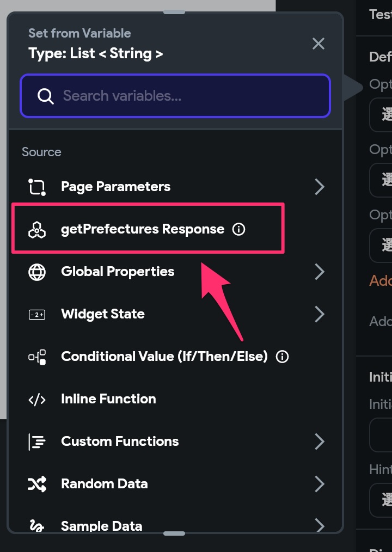Click the magnifier icon in search bar
Image resolution: width=392 pixels, height=552 pixels.
pyautogui.click(x=45, y=96)
